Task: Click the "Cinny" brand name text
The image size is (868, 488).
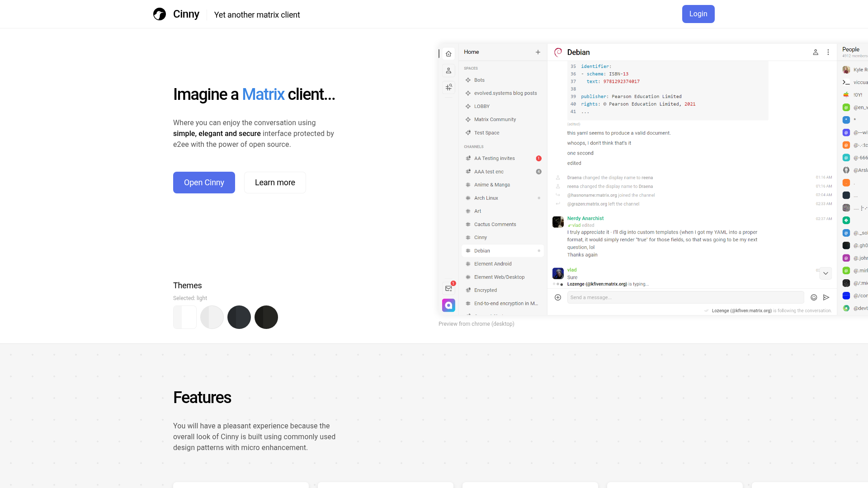Action: pos(186,14)
